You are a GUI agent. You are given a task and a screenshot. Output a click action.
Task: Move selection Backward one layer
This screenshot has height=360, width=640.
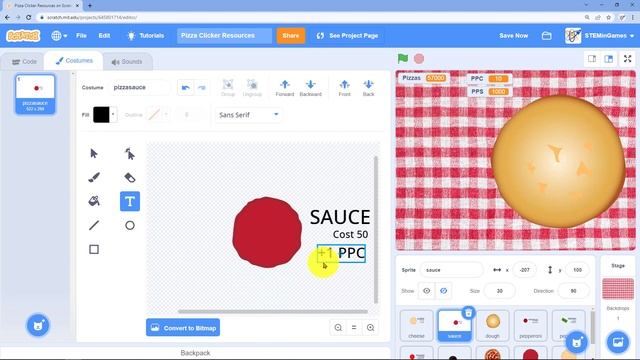point(311,88)
